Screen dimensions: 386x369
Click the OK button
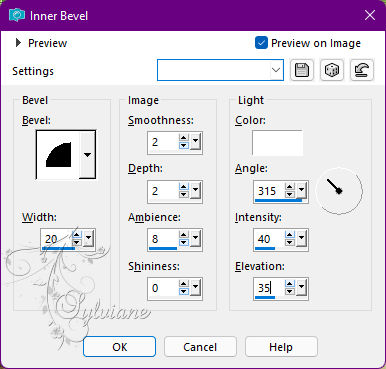click(119, 347)
